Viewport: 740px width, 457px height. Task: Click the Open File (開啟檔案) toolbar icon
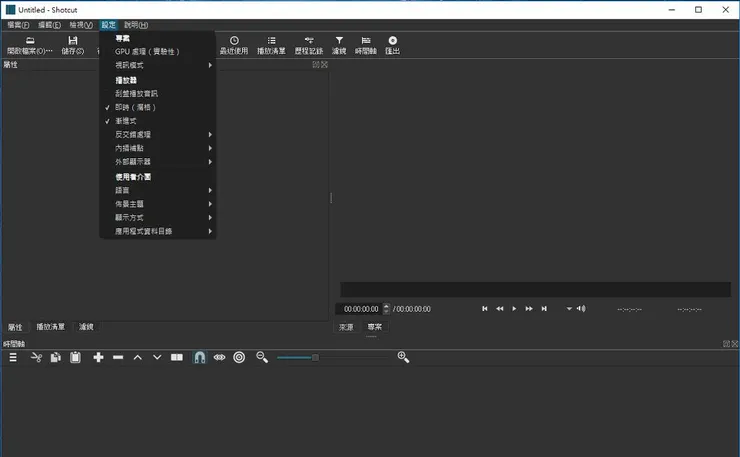(x=30, y=45)
